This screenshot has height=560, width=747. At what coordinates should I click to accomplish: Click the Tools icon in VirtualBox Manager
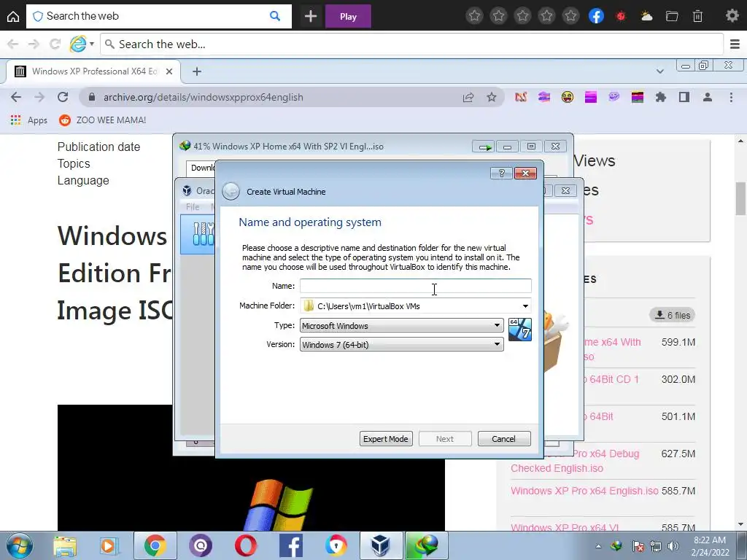(x=204, y=234)
